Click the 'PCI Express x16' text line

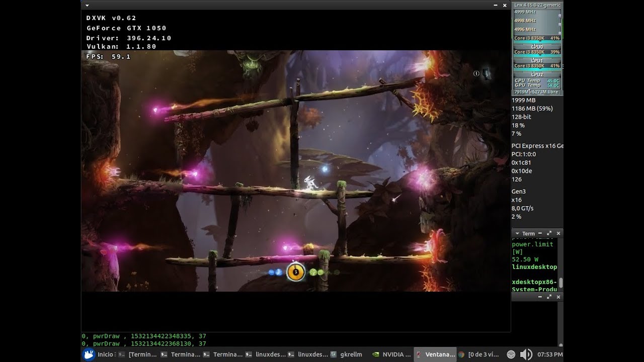(x=536, y=146)
